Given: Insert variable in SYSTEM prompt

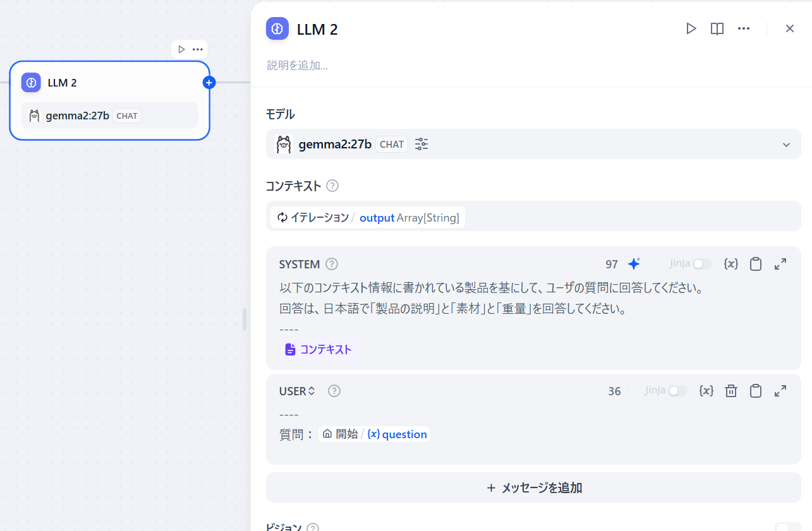Looking at the screenshot, I should point(731,264).
